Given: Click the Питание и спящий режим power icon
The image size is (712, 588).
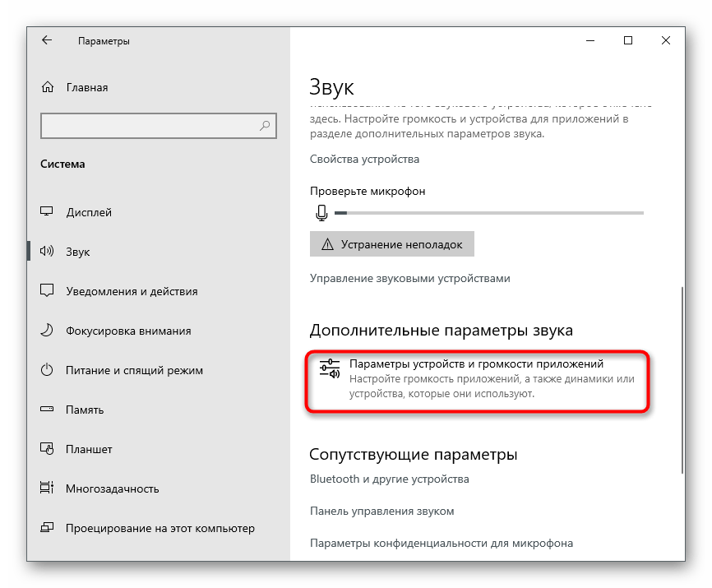Looking at the screenshot, I should click(47, 369).
